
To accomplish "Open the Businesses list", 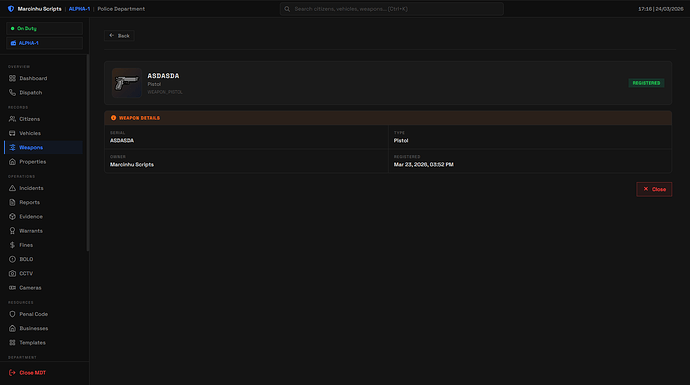I will 43,328.
